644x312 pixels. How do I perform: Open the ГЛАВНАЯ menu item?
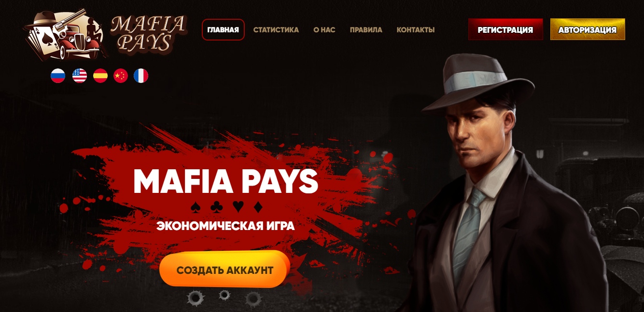tap(223, 30)
